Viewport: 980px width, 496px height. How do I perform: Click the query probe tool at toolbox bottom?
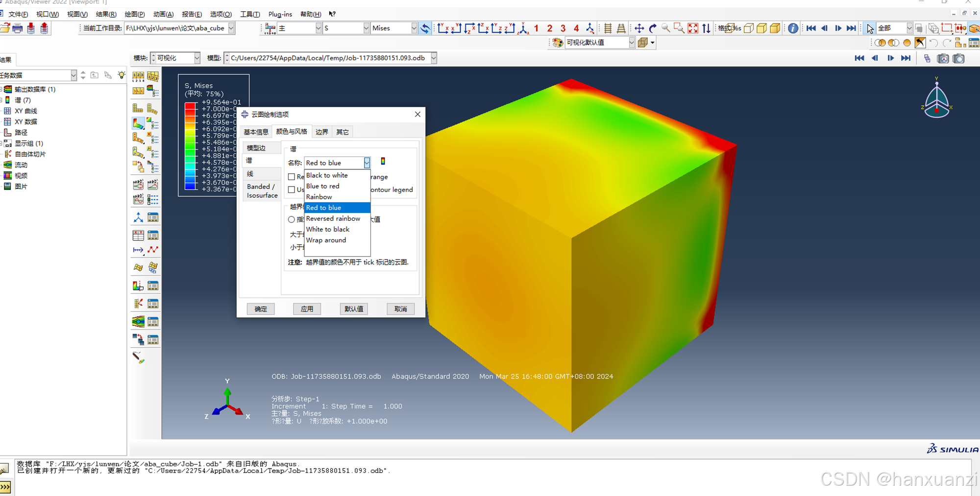[139, 358]
